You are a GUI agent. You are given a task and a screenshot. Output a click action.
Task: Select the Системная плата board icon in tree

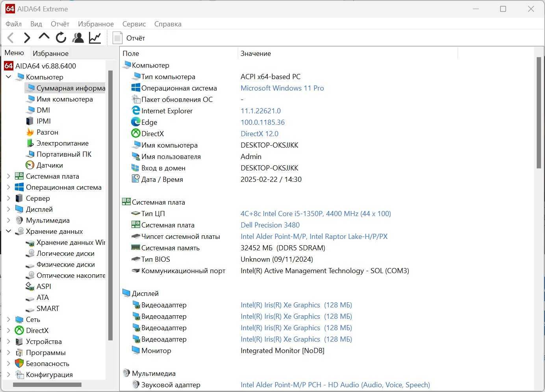19,176
